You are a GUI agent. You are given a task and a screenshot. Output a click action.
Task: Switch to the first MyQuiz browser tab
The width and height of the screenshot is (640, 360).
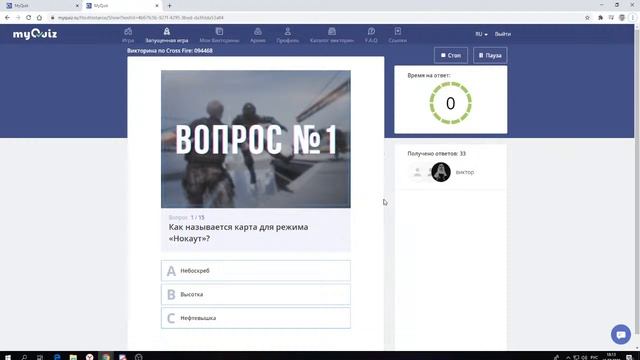point(40,6)
